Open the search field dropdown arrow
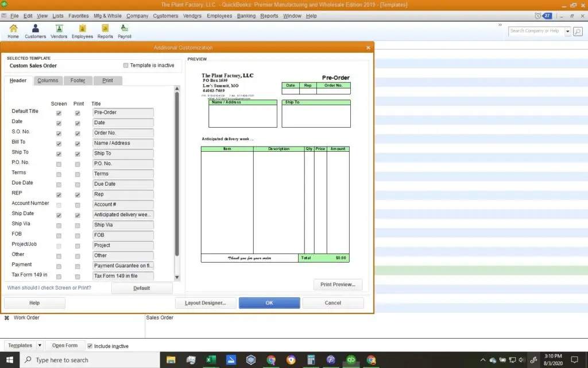This screenshot has width=588, height=368. point(568,31)
